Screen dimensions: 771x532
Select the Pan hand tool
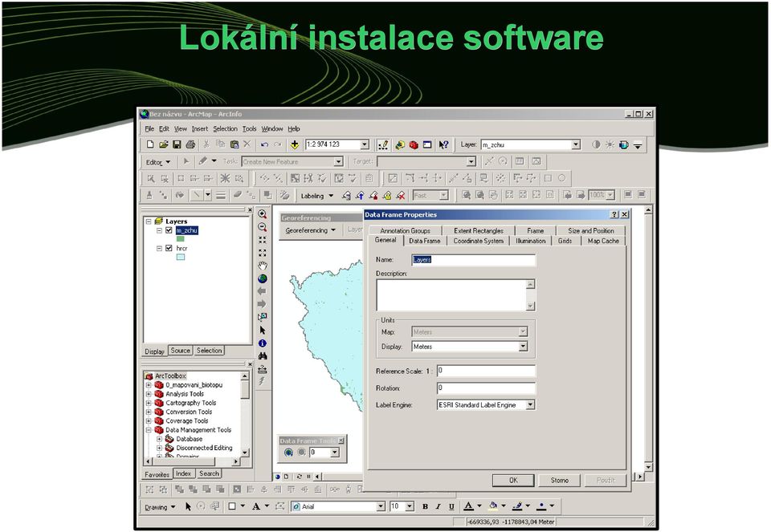(262, 266)
